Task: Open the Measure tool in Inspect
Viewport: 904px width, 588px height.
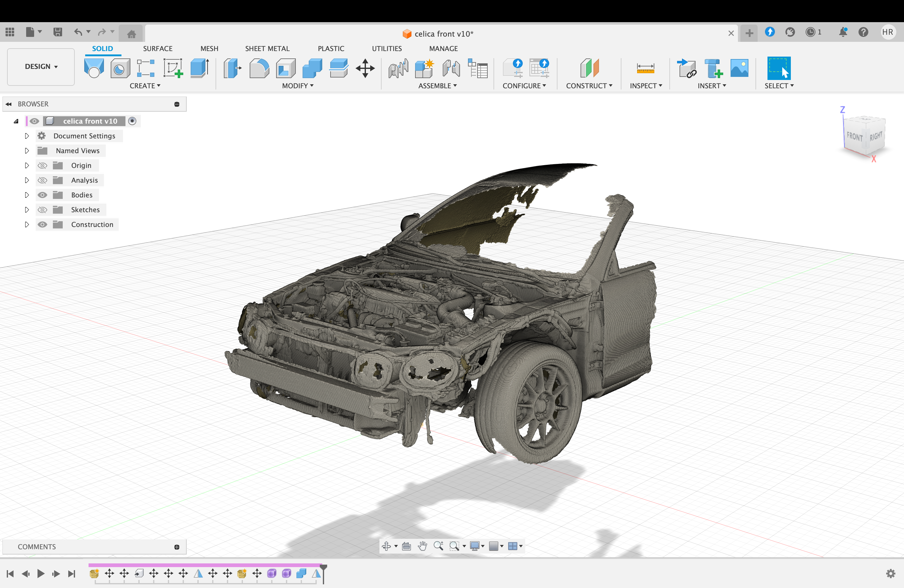Action: [645, 68]
